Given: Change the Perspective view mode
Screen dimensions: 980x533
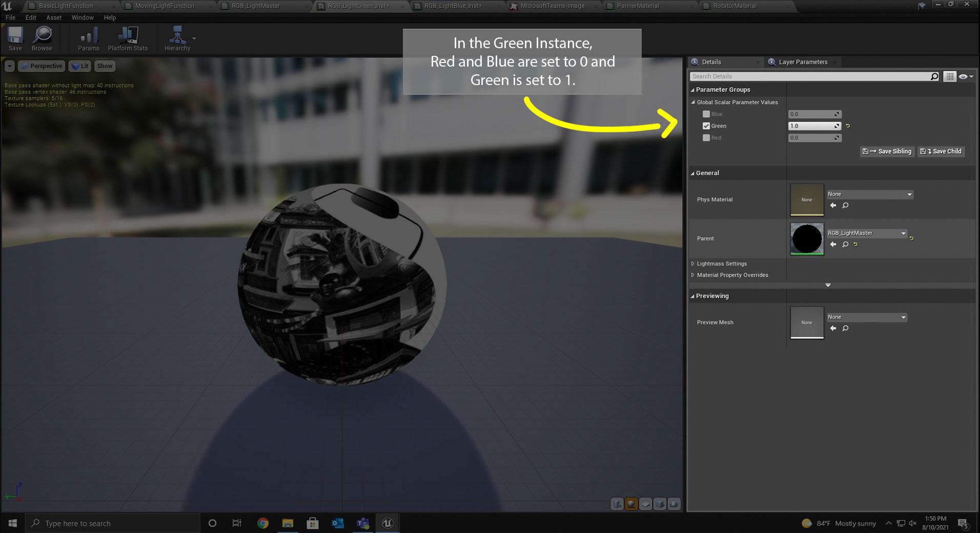Looking at the screenshot, I should tap(42, 66).
